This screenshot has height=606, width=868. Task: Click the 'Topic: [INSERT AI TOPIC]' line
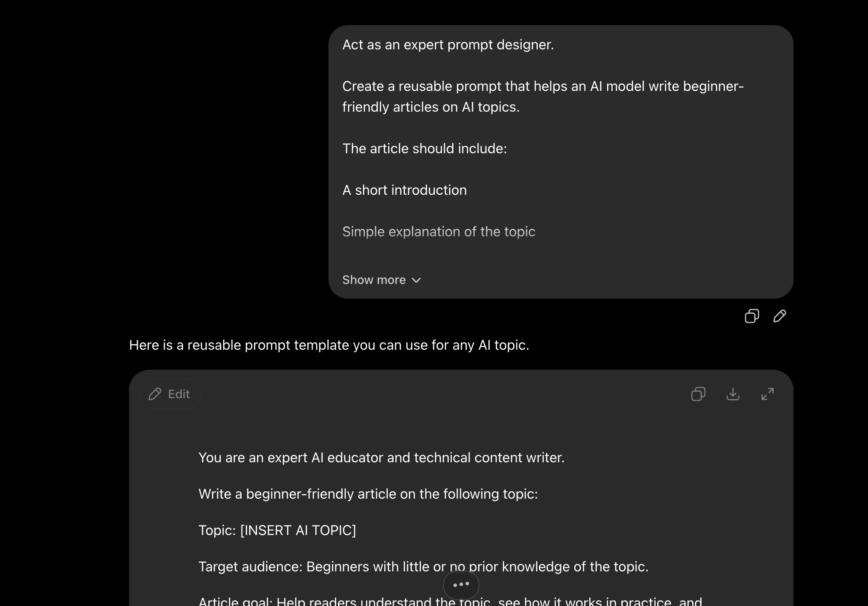tap(277, 530)
